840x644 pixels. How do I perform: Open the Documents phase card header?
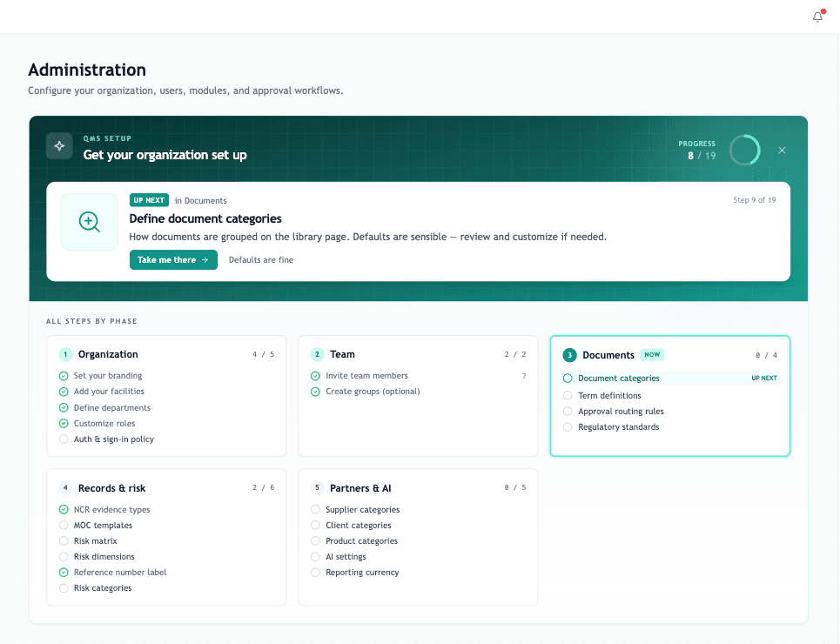coord(670,355)
